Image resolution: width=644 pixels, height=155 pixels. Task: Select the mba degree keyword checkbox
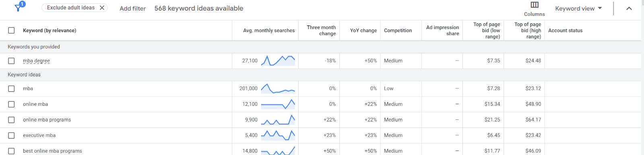coord(11,61)
